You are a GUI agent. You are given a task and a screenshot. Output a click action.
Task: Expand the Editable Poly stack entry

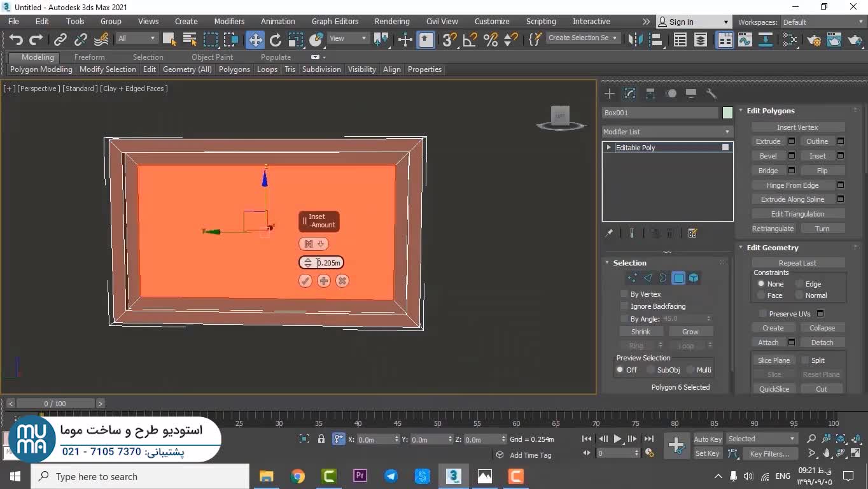(x=609, y=148)
